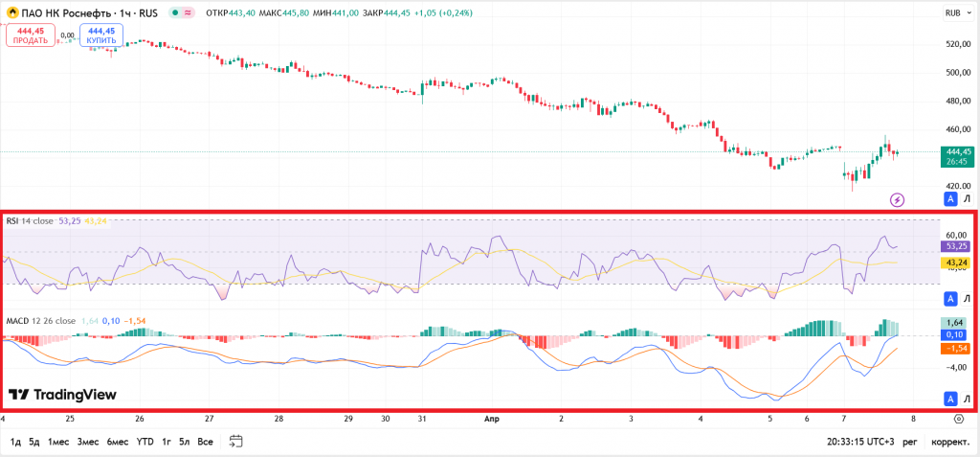The height and width of the screenshot is (457, 980).
Task: Click the RSI 14 close legend
Action: 32,221
